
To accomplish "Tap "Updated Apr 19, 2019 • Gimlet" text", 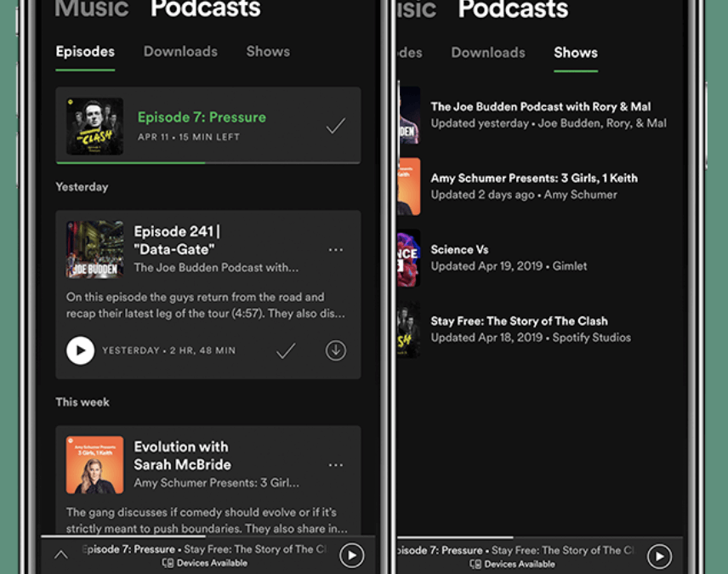I will (509, 266).
